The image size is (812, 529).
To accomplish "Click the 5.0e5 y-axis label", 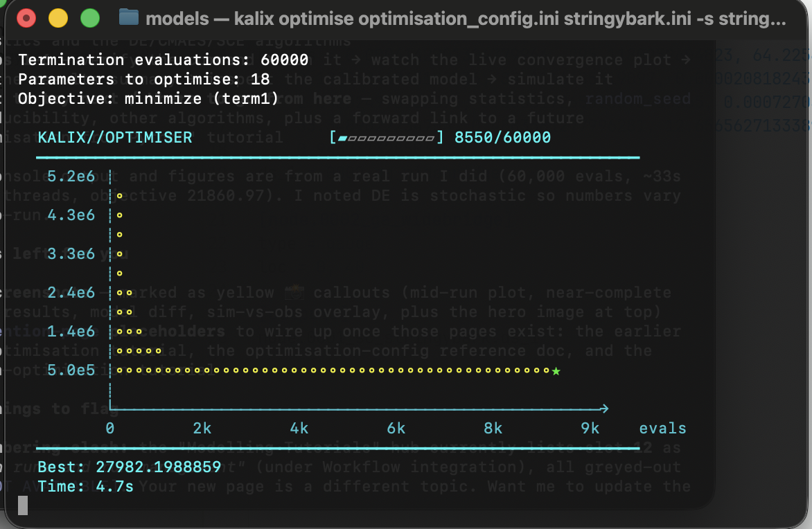I will click(x=71, y=370).
